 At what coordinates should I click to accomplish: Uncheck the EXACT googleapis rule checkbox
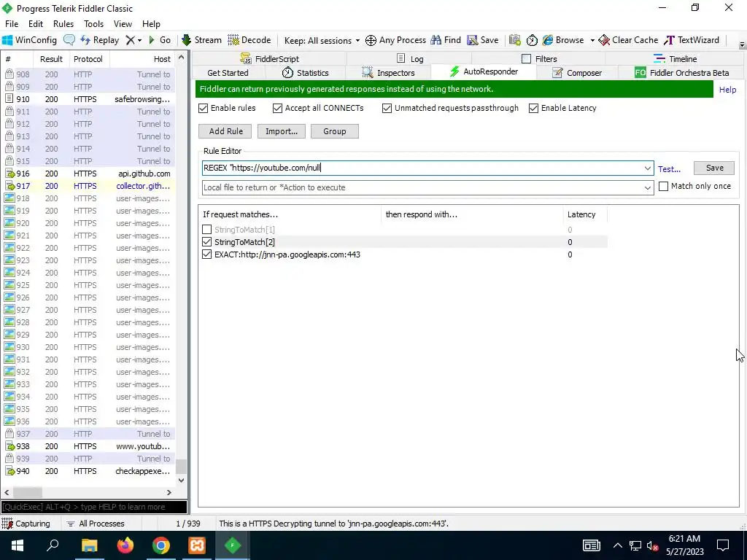click(206, 254)
